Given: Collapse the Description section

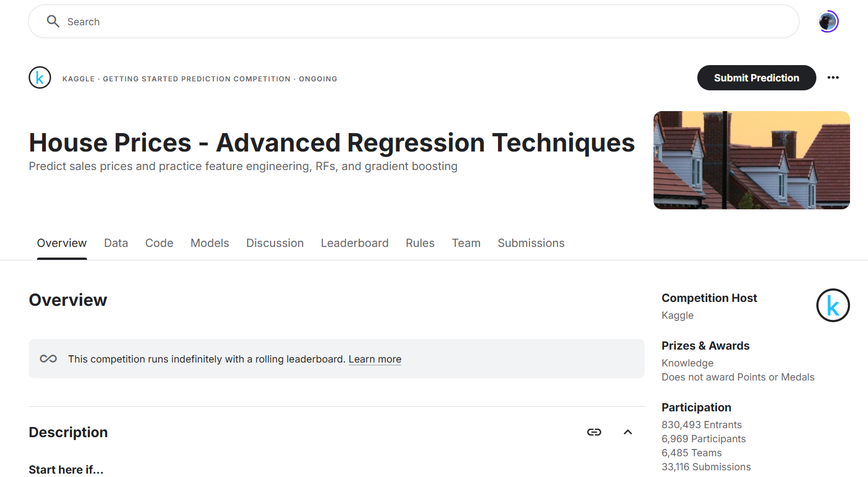Looking at the screenshot, I should 628,432.
